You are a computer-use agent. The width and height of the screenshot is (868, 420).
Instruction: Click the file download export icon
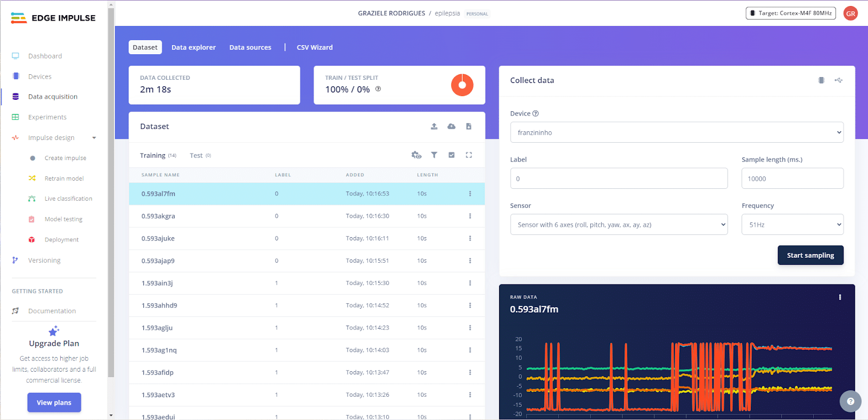469,126
